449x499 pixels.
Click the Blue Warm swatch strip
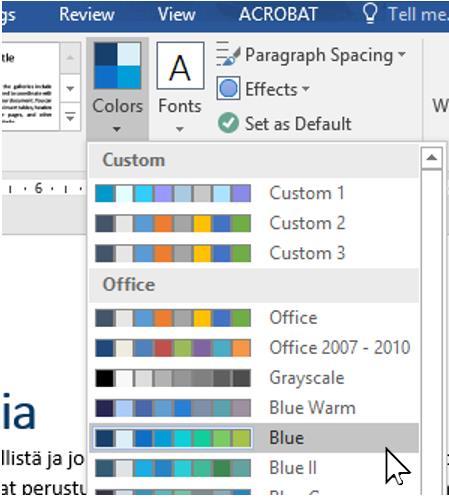[x=173, y=408]
